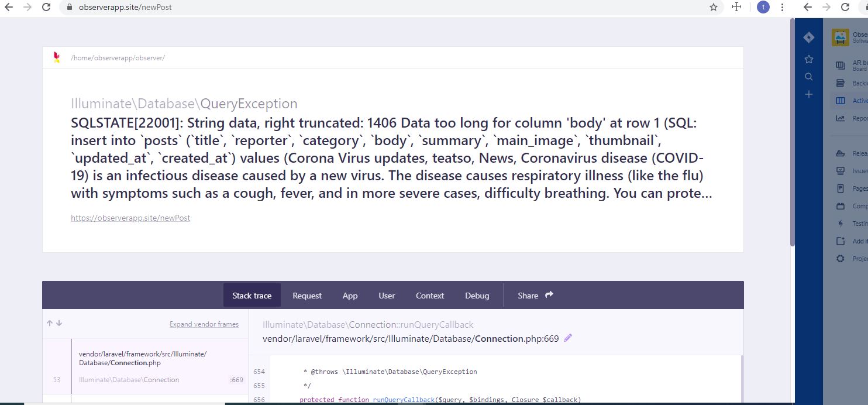Bookmark this page with the star icon

click(713, 8)
